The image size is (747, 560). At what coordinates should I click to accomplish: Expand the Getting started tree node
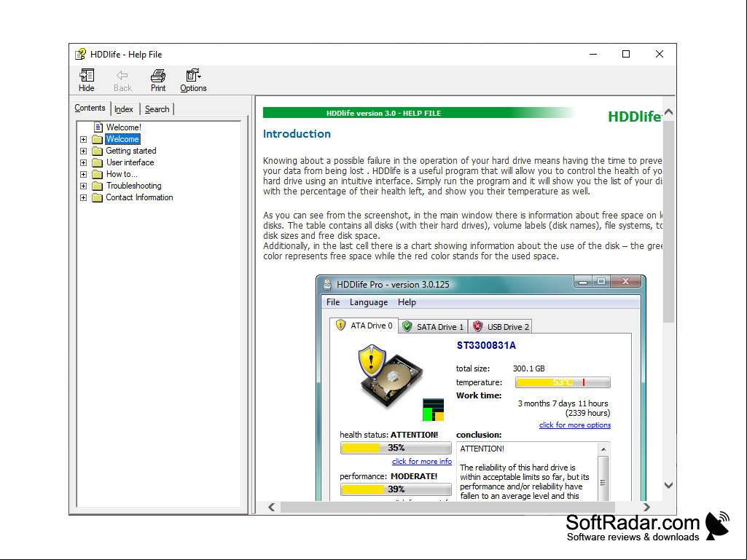[x=83, y=151]
